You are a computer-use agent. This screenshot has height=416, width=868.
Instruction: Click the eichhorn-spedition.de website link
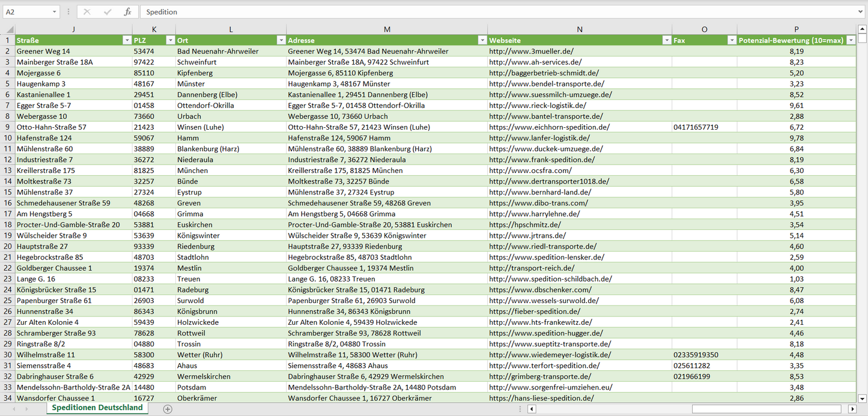coord(549,127)
